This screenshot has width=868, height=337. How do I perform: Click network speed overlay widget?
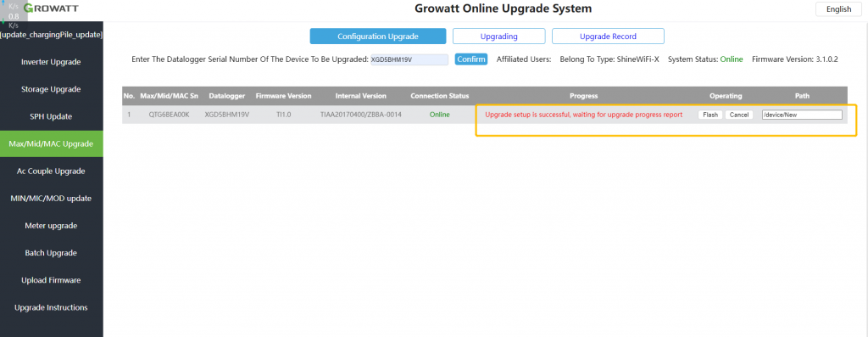point(14,15)
